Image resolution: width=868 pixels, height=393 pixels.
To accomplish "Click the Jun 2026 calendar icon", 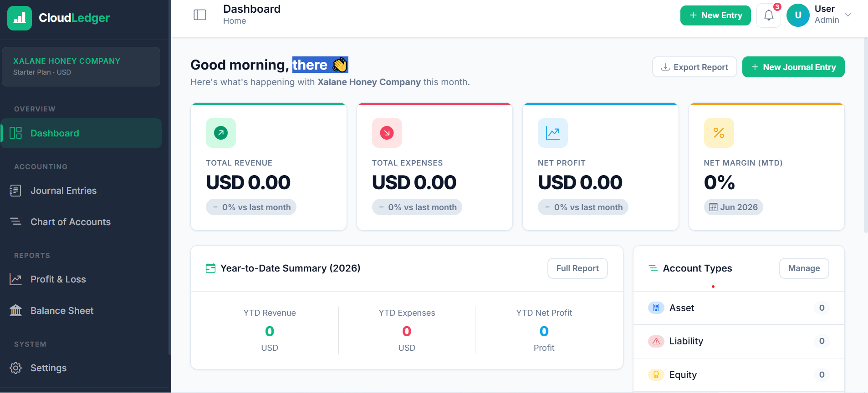I will click(713, 207).
